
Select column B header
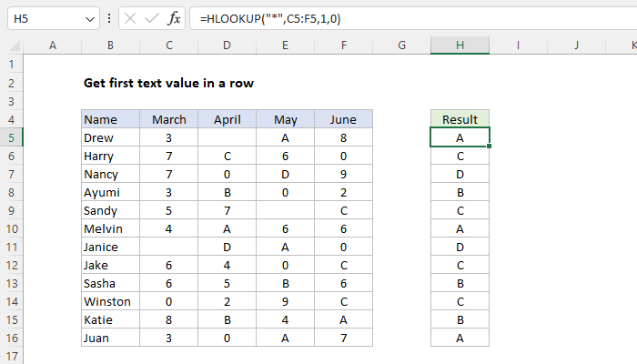(x=110, y=45)
